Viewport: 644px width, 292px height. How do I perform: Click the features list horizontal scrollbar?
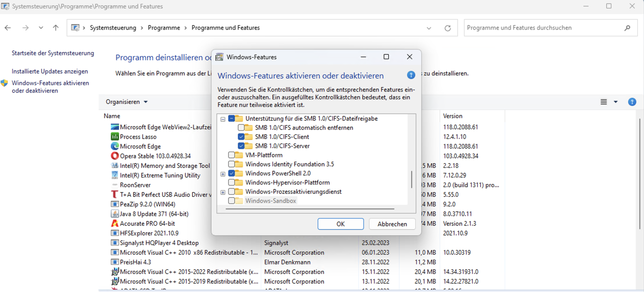point(310,209)
